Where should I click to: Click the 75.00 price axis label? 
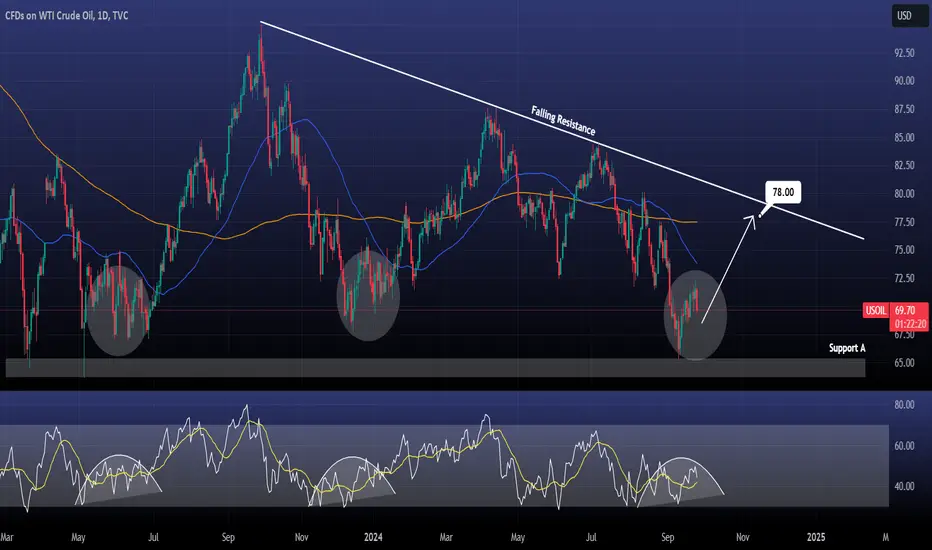[904, 250]
